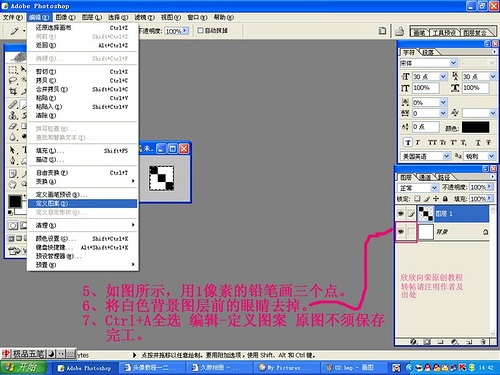The width and height of the screenshot is (500, 375).
Task: Select the Rectangular Marquee tool
Action: (13, 70)
